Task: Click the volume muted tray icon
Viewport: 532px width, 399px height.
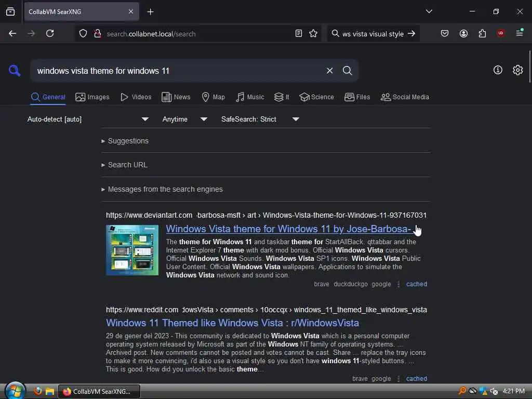Action: (x=494, y=391)
